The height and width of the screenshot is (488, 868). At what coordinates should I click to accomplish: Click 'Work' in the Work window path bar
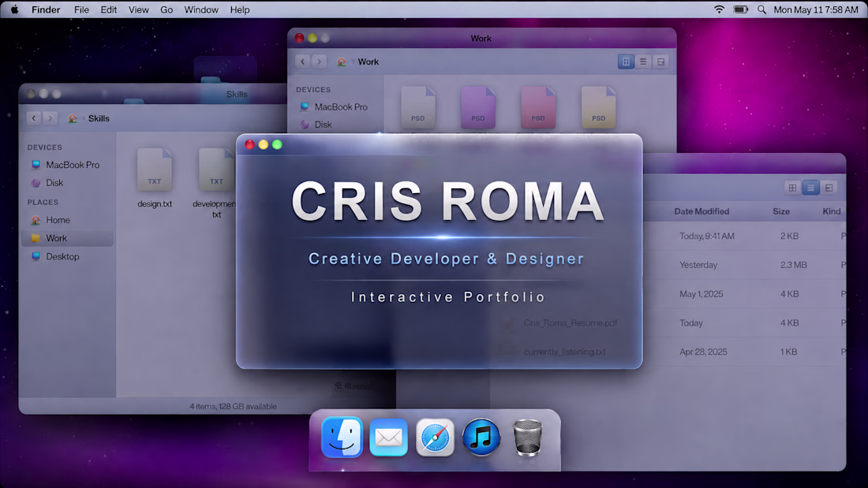(x=369, y=62)
